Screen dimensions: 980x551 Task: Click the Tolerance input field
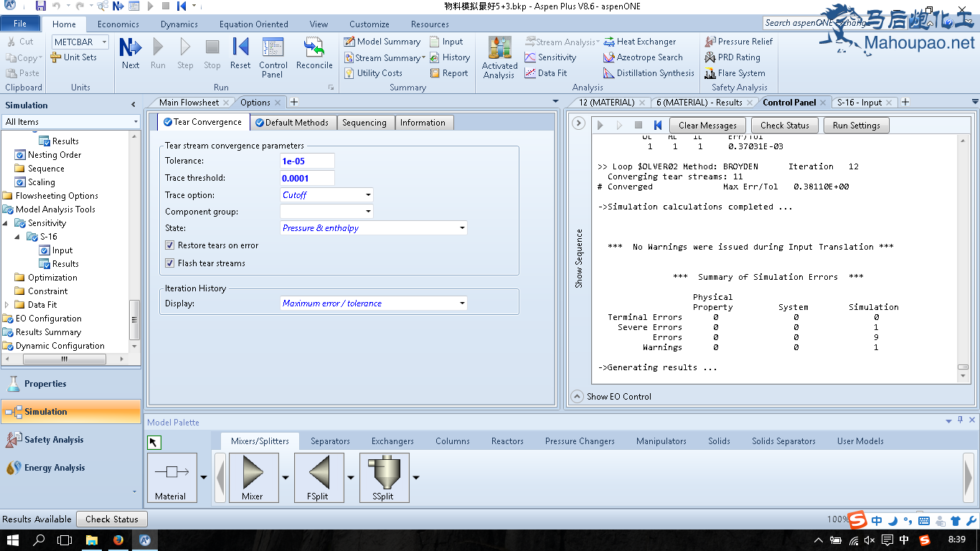click(x=307, y=161)
